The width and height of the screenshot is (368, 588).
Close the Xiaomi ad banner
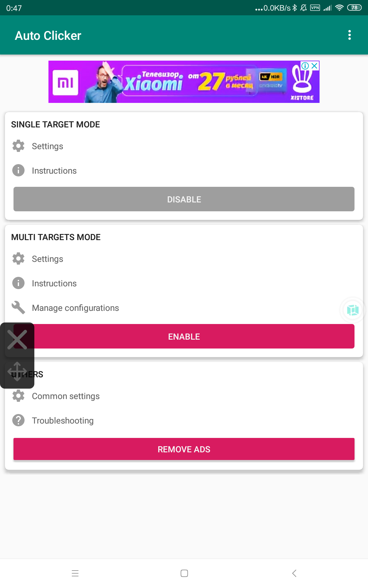pyautogui.click(x=314, y=66)
